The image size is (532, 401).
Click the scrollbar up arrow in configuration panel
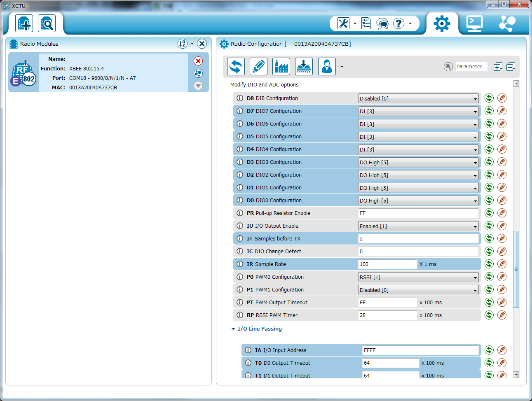point(516,84)
